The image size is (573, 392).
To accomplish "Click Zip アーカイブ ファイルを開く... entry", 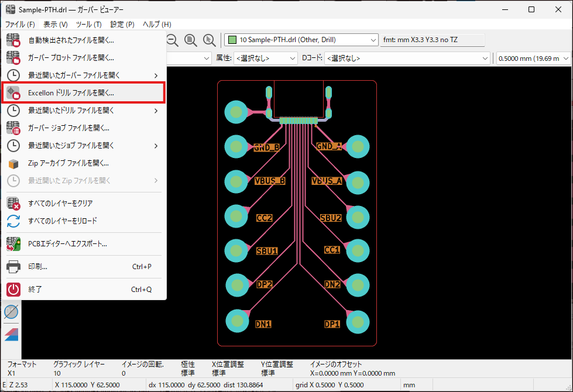I will (68, 163).
